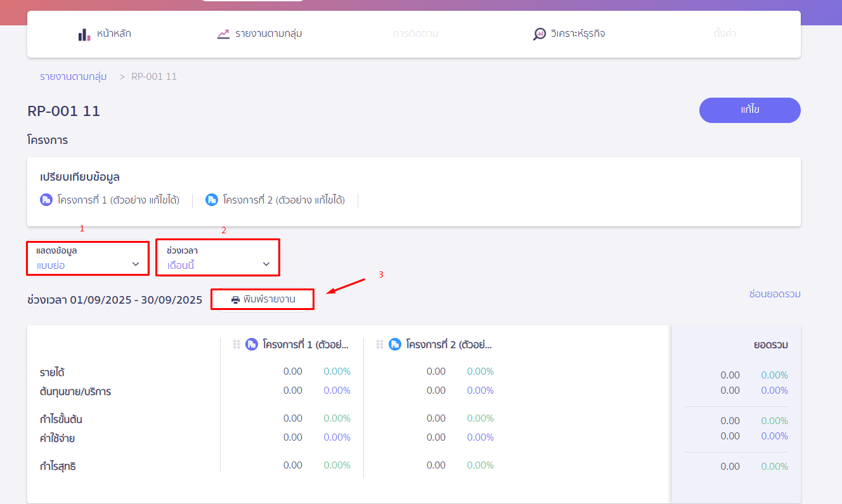Click the printer icon in พิมพ์รายงาน
This screenshot has height=504, width=842.
click(x=235, y=300)
